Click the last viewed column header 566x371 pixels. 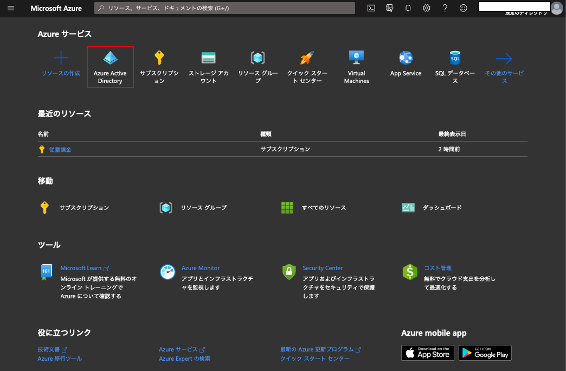click(x=452, y=134)
